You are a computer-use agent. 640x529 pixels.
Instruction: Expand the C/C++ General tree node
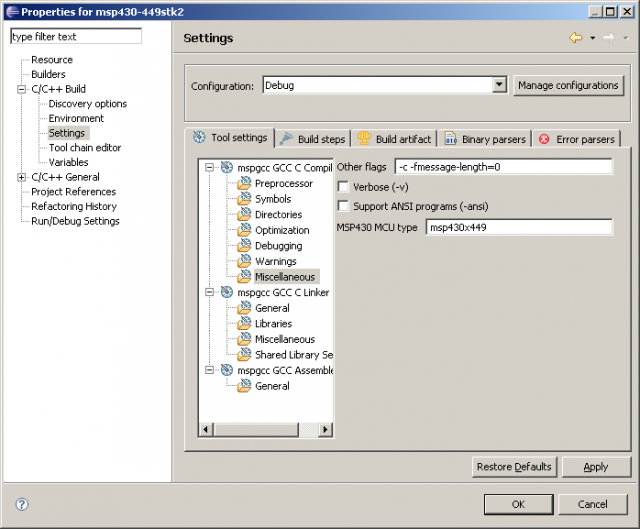click(x=21, y=177)
